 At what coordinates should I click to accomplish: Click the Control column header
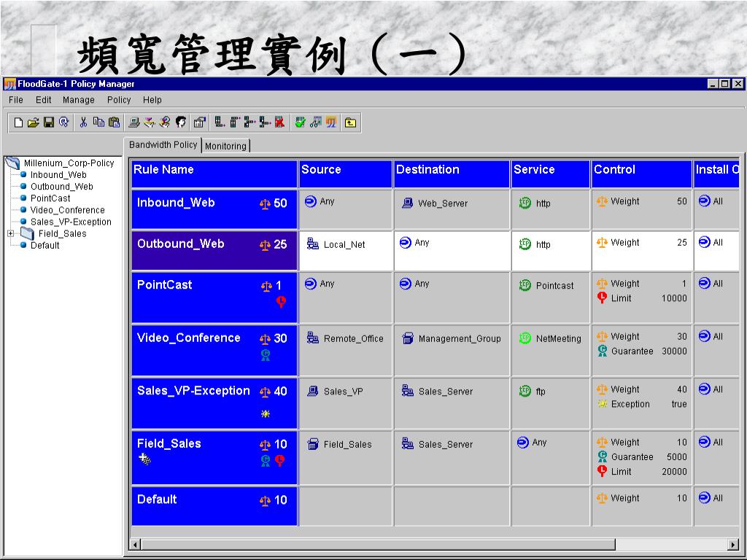coord(642,174)
